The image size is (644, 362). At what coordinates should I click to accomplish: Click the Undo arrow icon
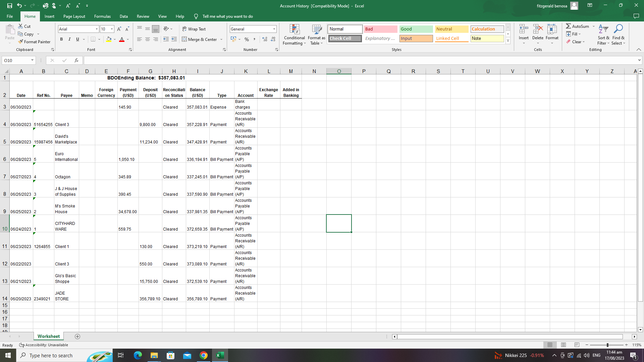19,6
